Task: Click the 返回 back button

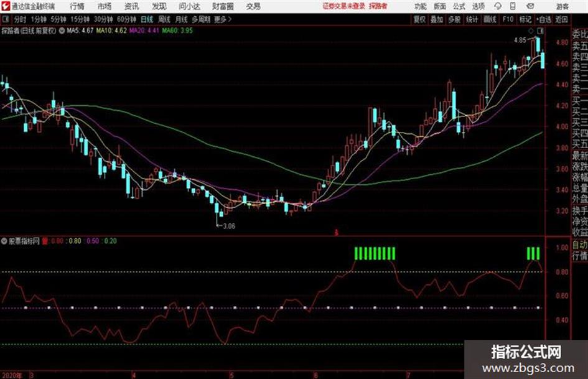Action: pos(561,19)
